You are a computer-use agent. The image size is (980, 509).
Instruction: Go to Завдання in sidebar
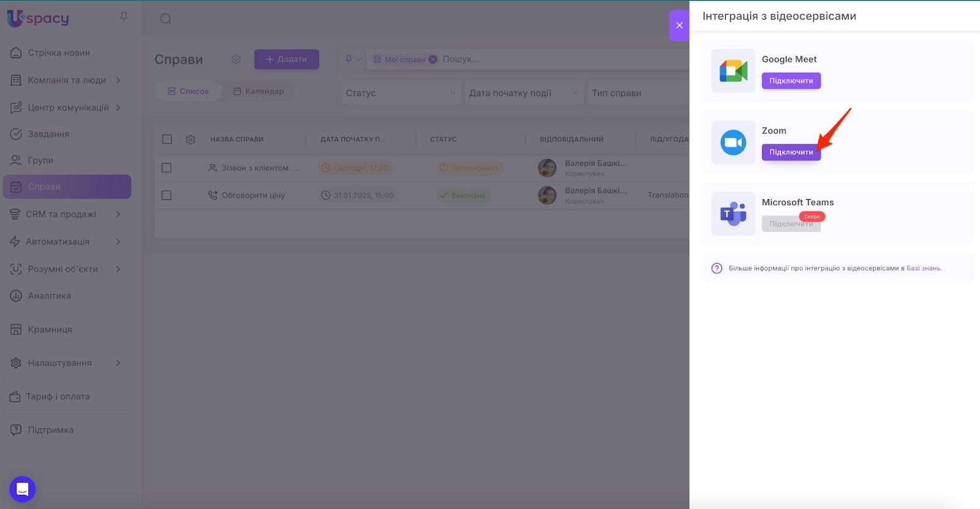tap(48, 134)
